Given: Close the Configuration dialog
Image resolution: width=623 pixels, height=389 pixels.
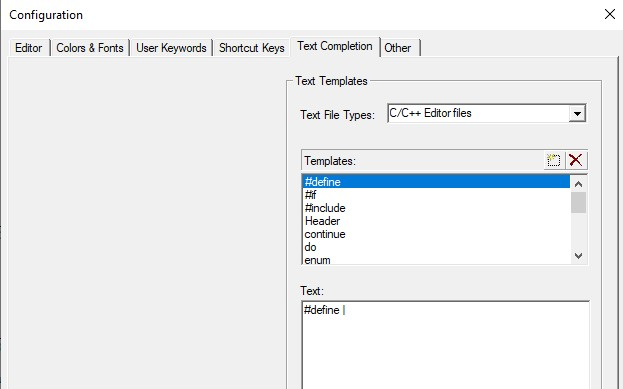Looking at the screenshot, I should coord(609,14).
